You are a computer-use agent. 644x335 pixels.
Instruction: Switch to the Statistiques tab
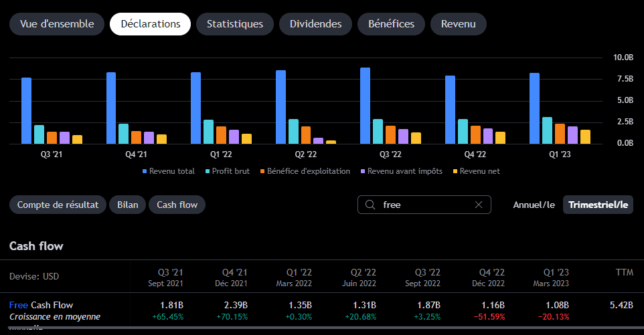click(x=235, y=24)
